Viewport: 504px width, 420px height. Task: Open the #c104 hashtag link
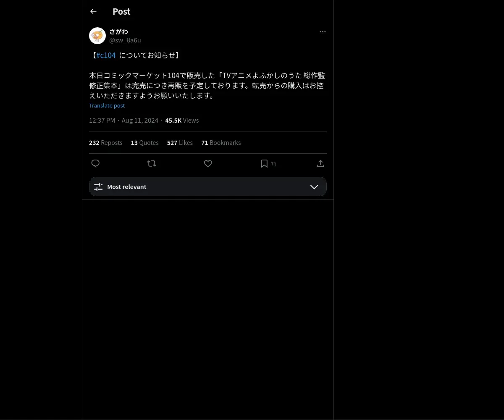pos(106,55)
